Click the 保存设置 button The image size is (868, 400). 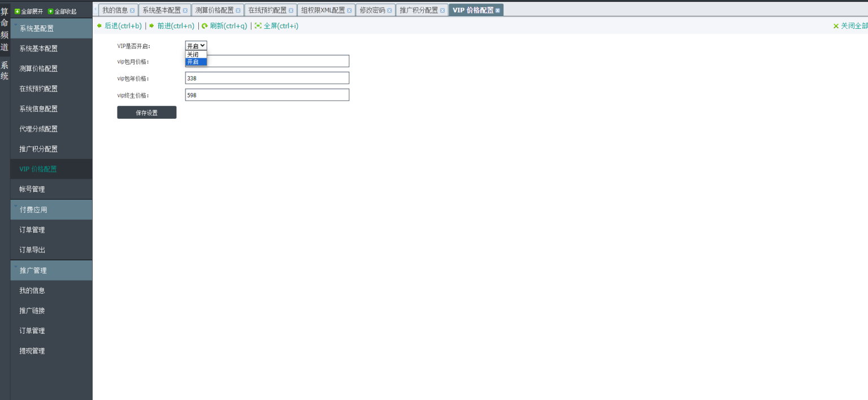click(x=146, y=113)
